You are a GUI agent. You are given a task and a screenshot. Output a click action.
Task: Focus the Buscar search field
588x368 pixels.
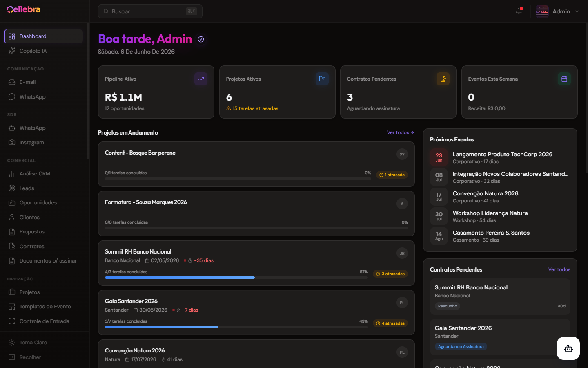point(150,11)
